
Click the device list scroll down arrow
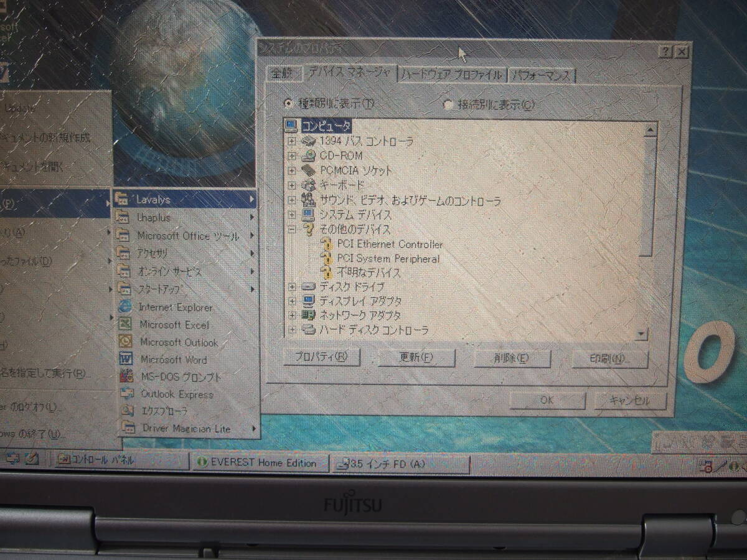(641, 335)
